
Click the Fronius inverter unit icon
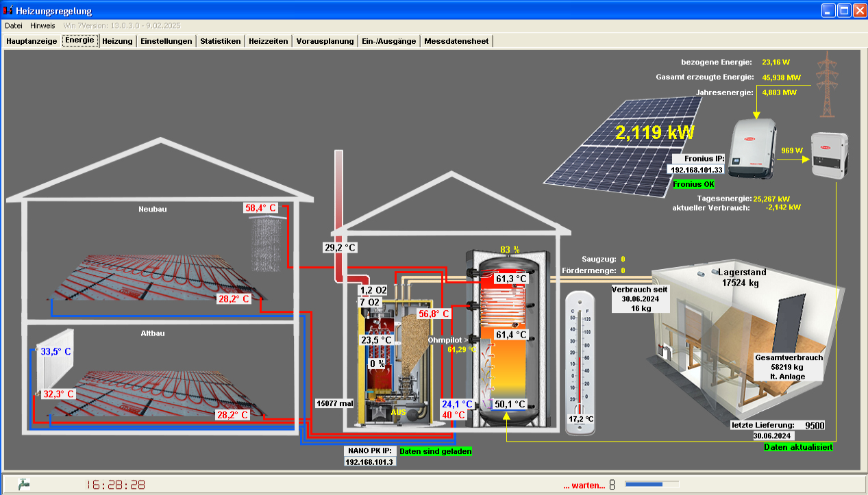click(754, 148)
